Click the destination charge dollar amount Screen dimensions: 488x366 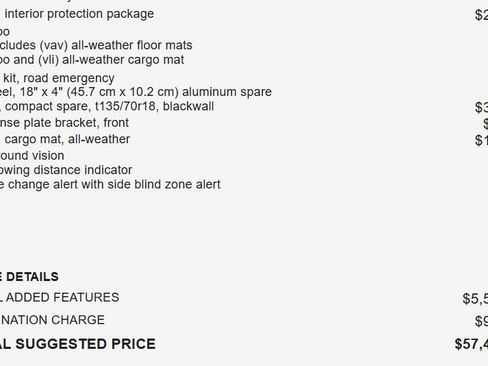481,321
